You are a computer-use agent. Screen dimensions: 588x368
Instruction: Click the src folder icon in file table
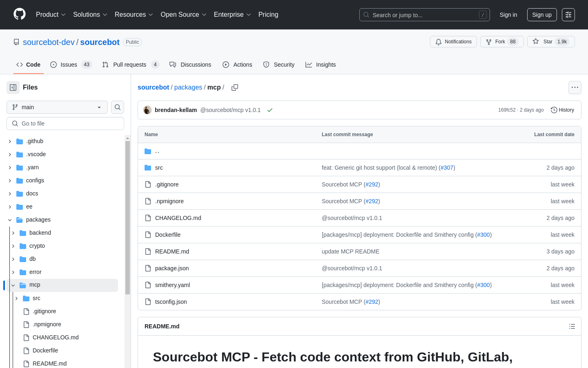[148, 168]
